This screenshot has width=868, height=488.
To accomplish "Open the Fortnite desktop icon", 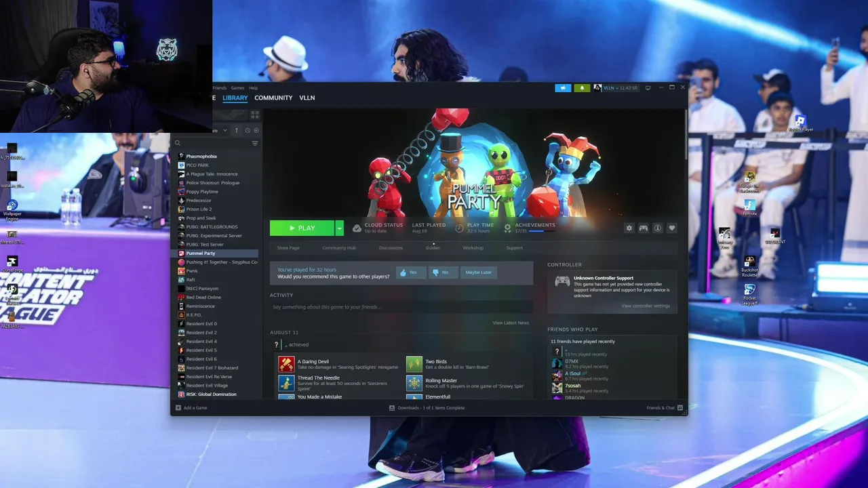I will click(749, 207).
